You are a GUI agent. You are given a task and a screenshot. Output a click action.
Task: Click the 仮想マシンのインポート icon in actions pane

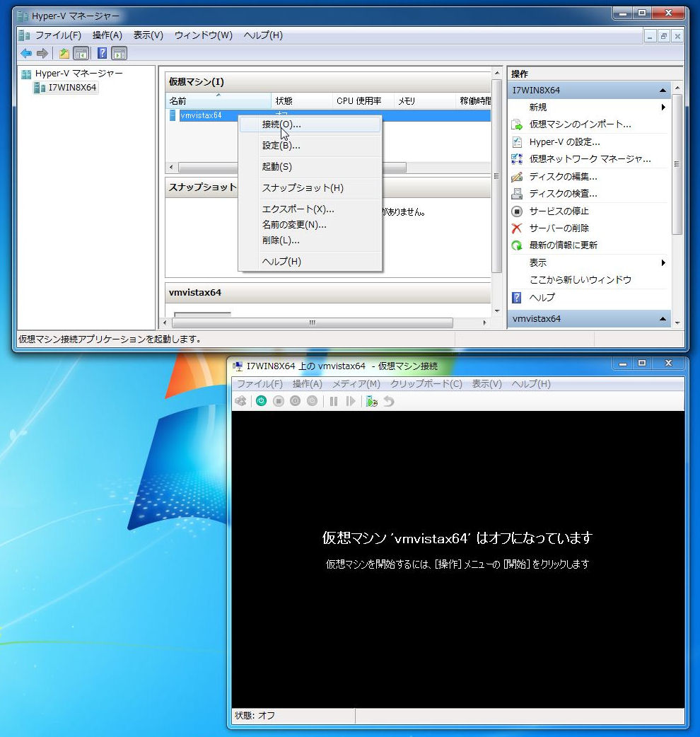pyautogui.click(x=517, y=124)
